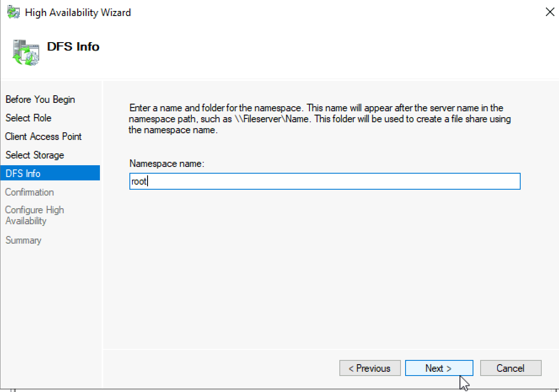Go back with the Previous button
Image resolution: width=559 pixels, height=392 pixels.
point(370,368)
